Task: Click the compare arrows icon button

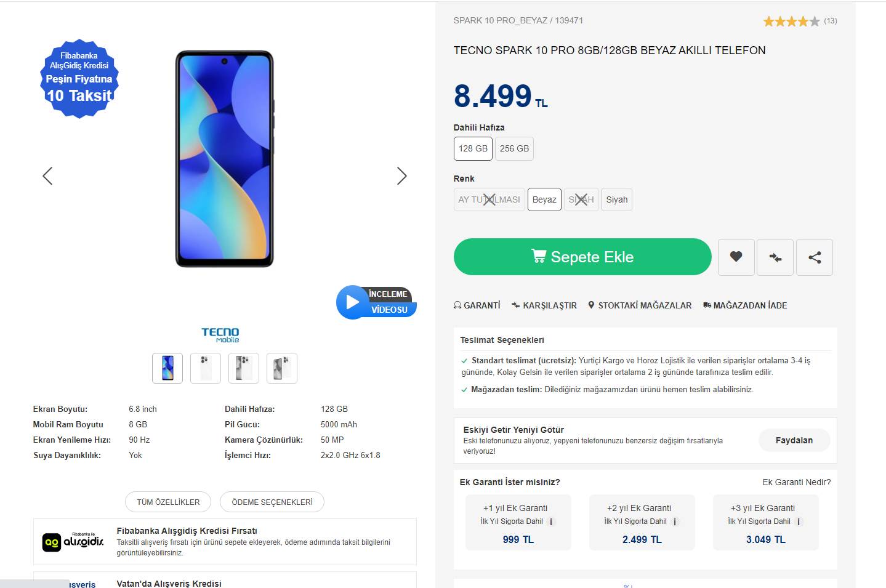Action: (775, 257)
